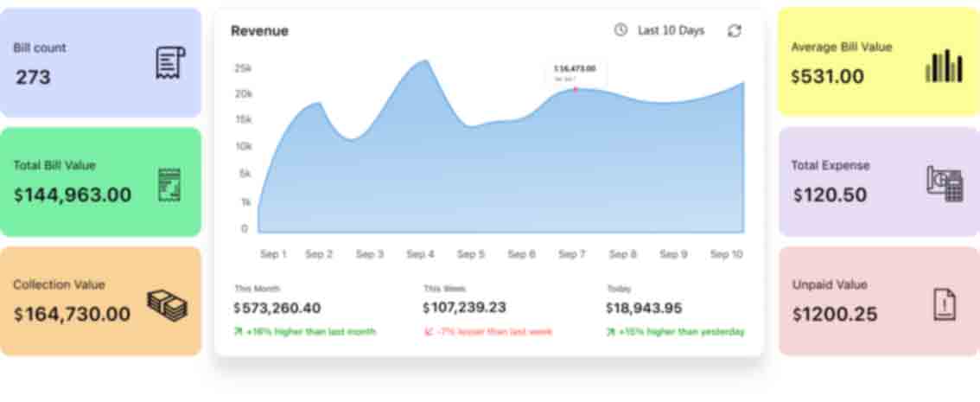Image resolution: width=980 pixels, height=402 pixels.
Task: Click the 25k y-axis label
Action: [x=243, y=68]
